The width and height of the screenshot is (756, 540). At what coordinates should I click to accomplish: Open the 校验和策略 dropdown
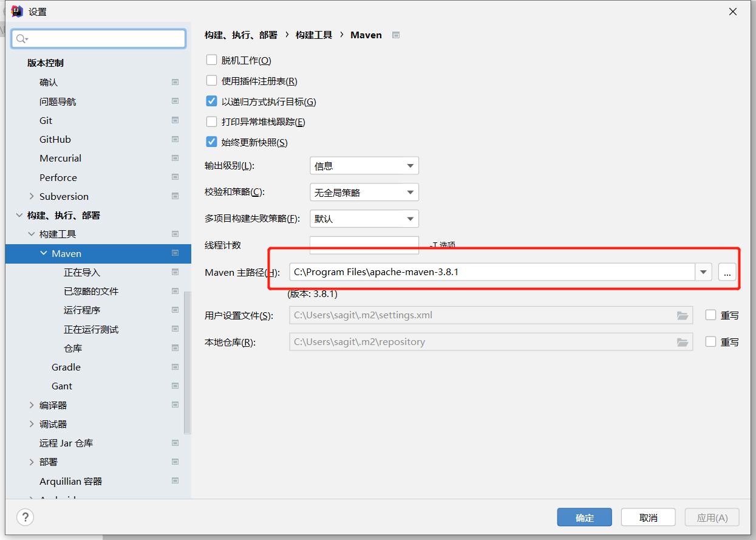(364, 193)
